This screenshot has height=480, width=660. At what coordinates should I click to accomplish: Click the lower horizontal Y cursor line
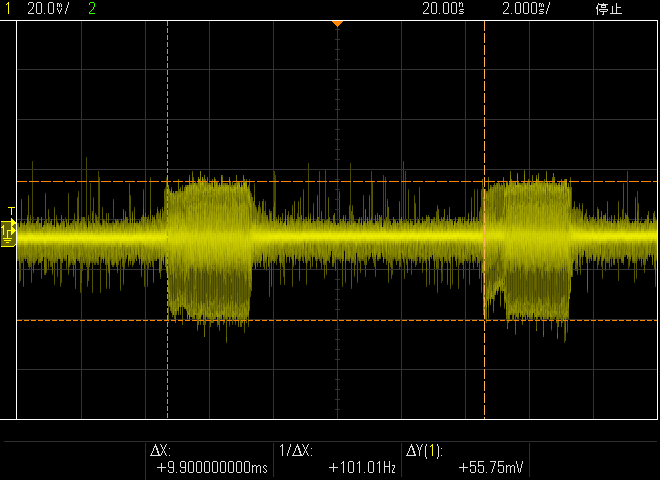point(337,320)
